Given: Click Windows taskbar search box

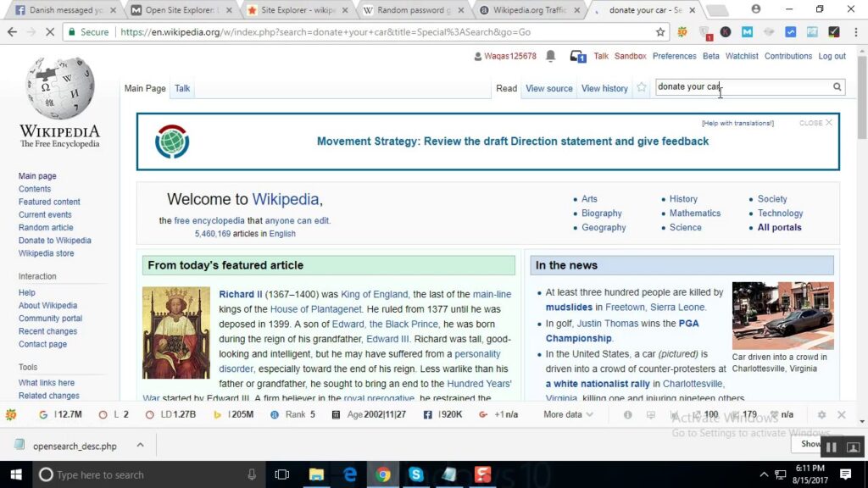Looking at the screenshot, I should point(149,474).
